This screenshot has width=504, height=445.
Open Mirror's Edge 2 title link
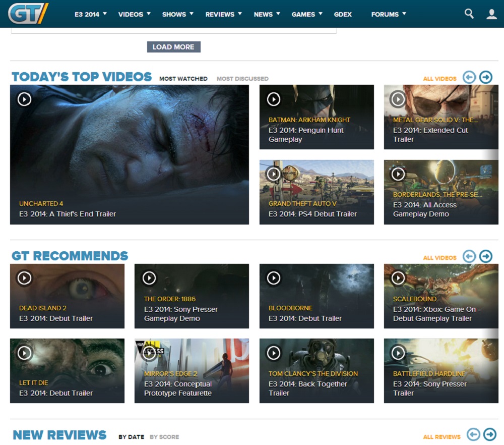click(171, 374)
